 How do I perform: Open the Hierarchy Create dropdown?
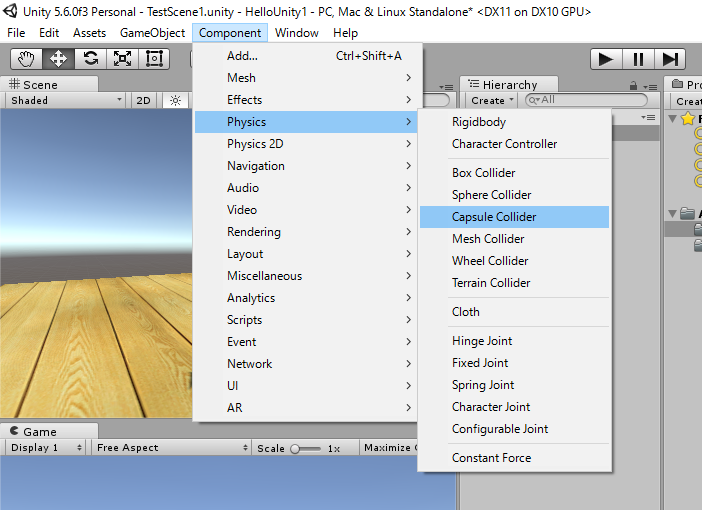click(x=492, y=100)
